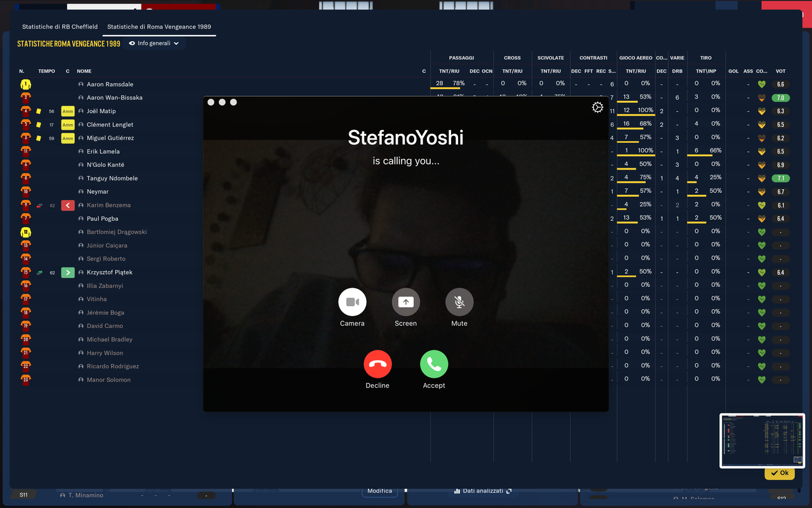Click Karim Benzema's red substitution arrow
Screen dimensions: 812x508
pyautogui.click(x=68, y=205)
